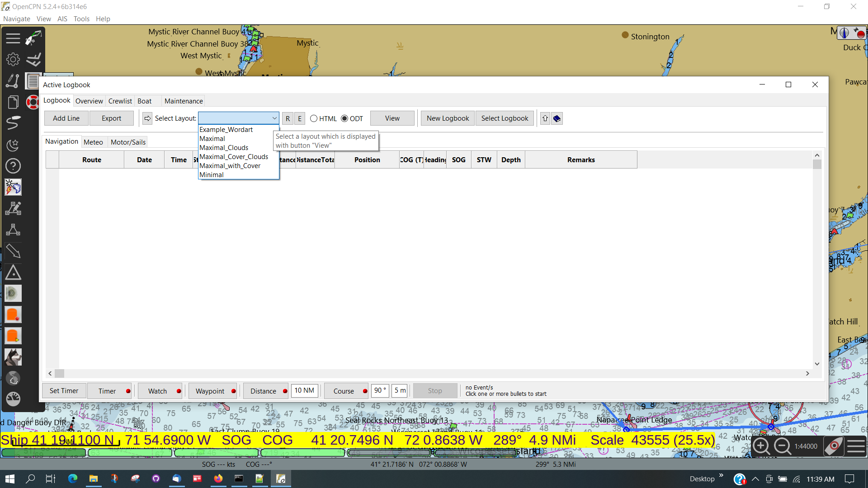Open the Select Layout dropdown arrow
868x488 pixels.
tap(274, 118)
